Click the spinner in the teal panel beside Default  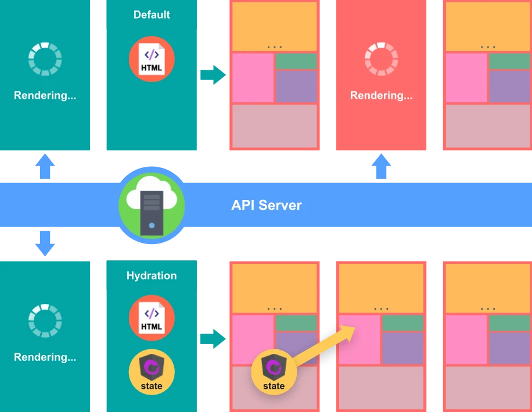(x=45, y=59)
